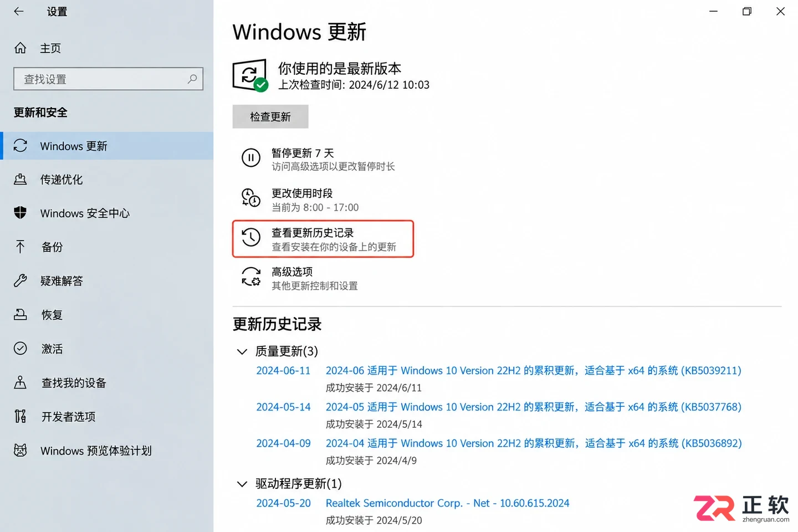Open Realtek Semiconductor Corp. driver link

pyautogui.click(x=447, y=503)
